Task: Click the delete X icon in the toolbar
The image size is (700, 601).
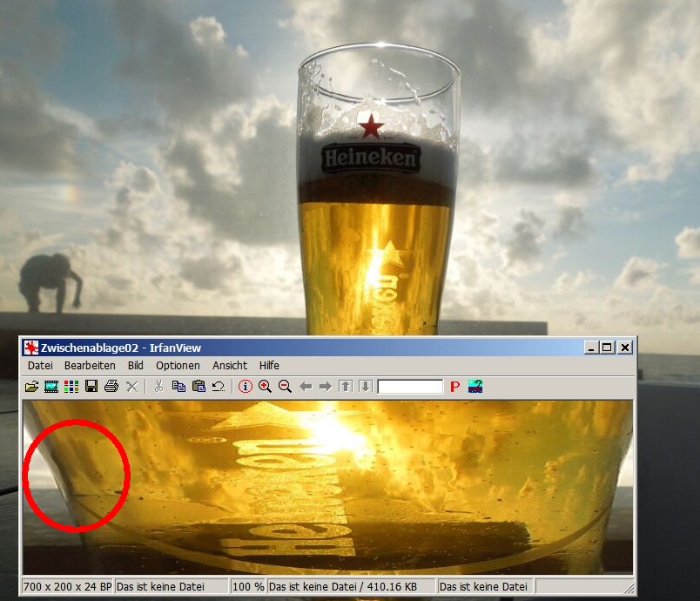Action: [x=131, y=386]
